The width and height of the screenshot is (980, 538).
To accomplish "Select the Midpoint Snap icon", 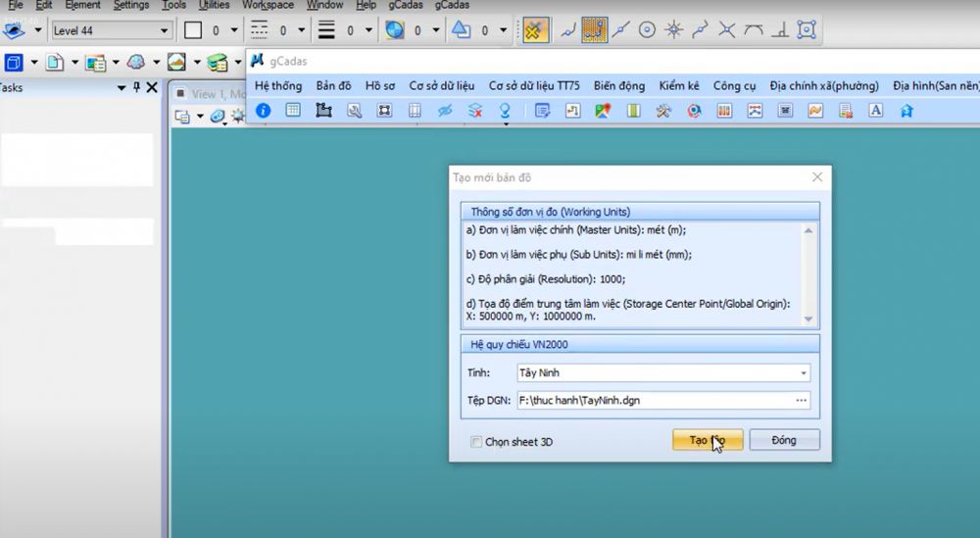I will 620,29.
